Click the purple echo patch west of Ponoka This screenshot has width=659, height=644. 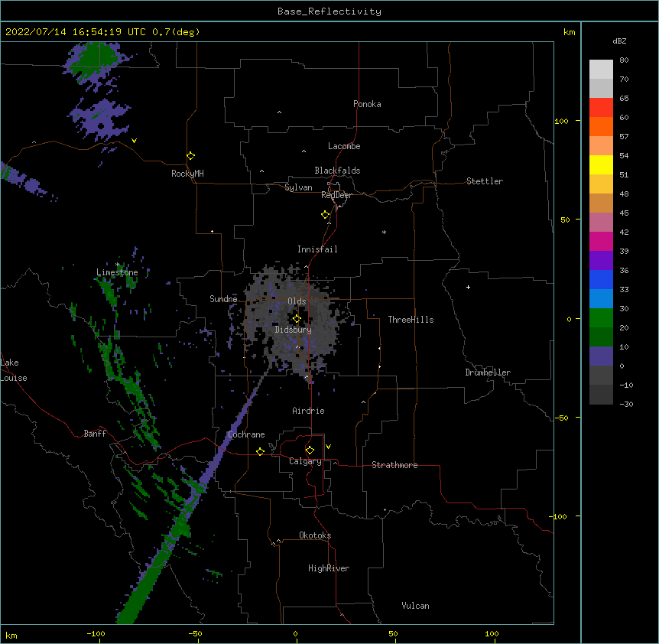pos(99,119)
